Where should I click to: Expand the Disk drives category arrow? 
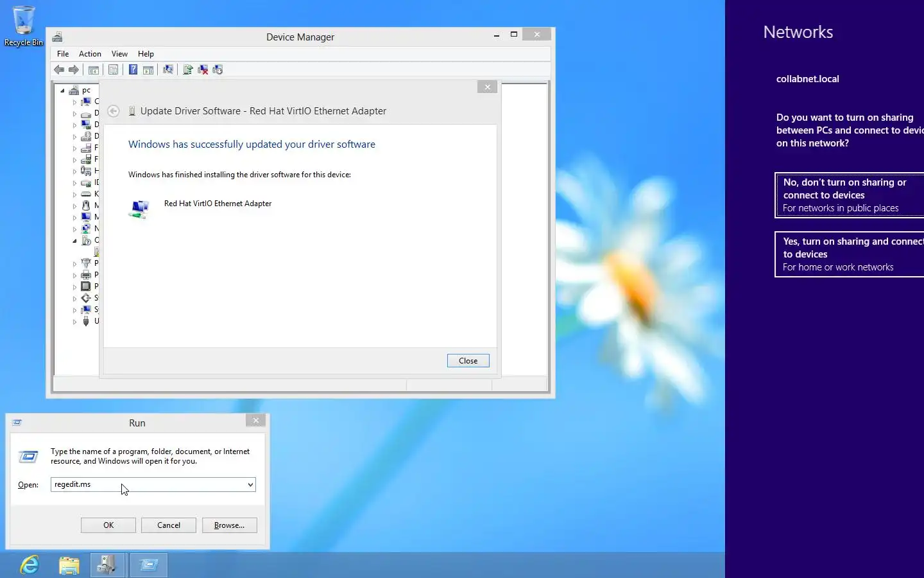74,114
